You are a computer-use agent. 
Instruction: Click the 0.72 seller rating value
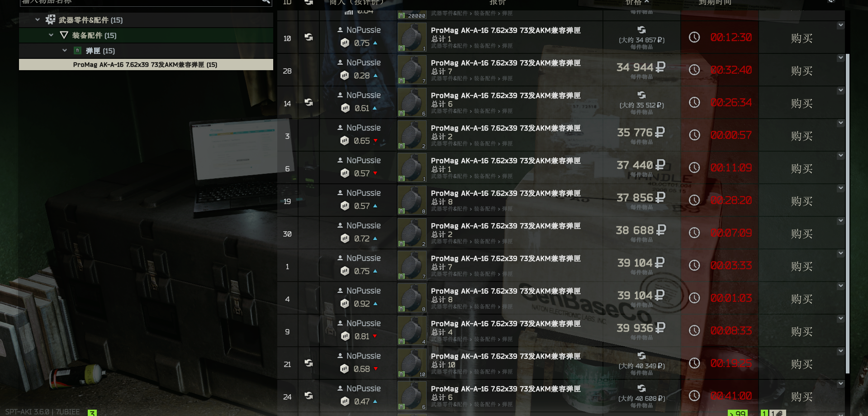click(362, 239)
